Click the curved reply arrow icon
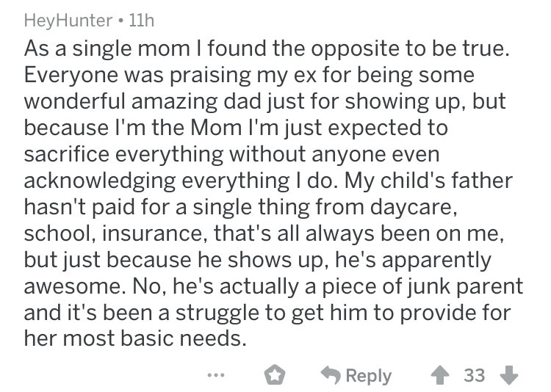Screen dimensions: 551x392 (331, 375)
